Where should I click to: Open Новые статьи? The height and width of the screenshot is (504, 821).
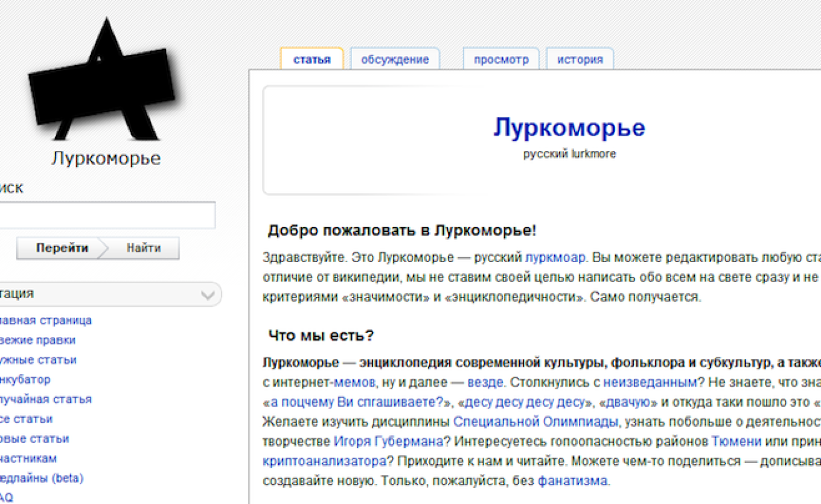34,439
